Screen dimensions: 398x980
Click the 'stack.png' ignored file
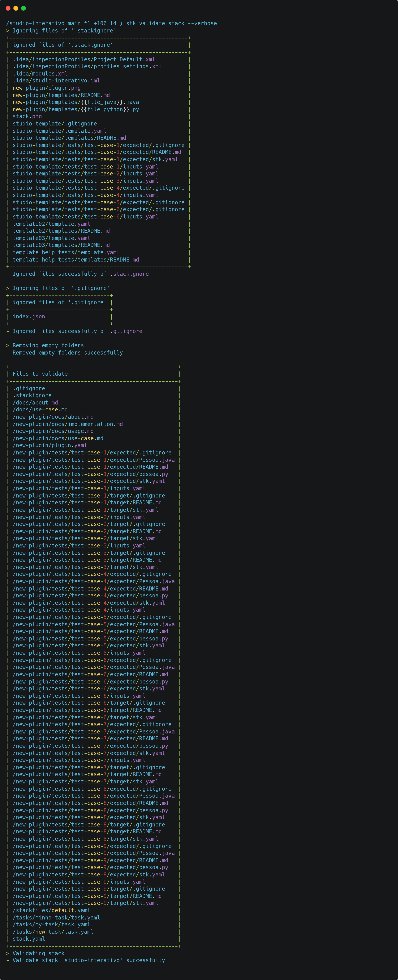[x=27, y=116]
